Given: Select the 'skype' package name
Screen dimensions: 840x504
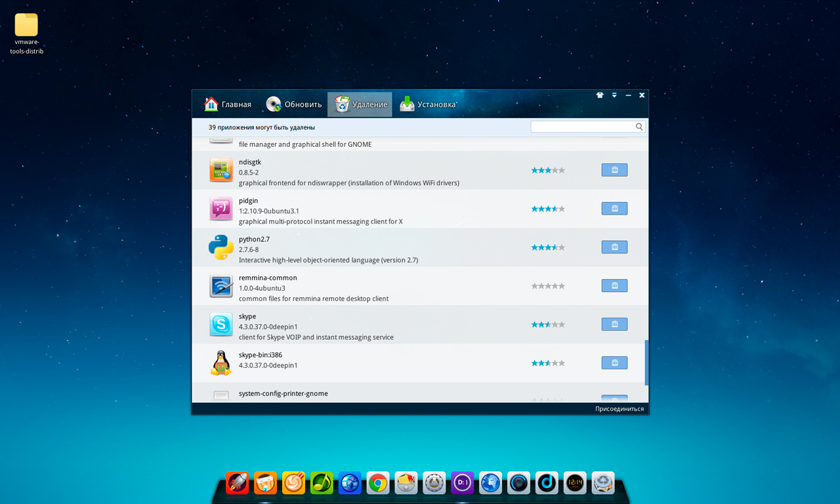Looking at the screenshot, I should pyautogui.click(x=247, y=316).
